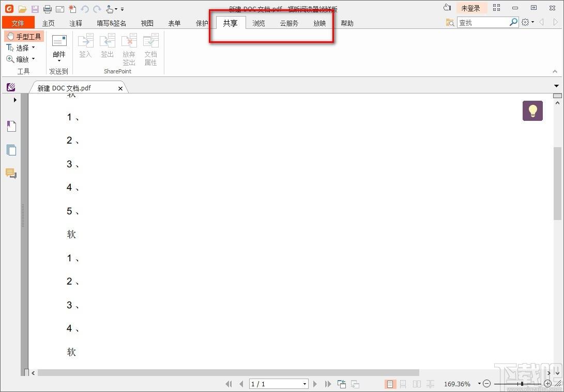564x392 pixels.
Task: Enable continuous page view mode
Action: click(403, 384)
